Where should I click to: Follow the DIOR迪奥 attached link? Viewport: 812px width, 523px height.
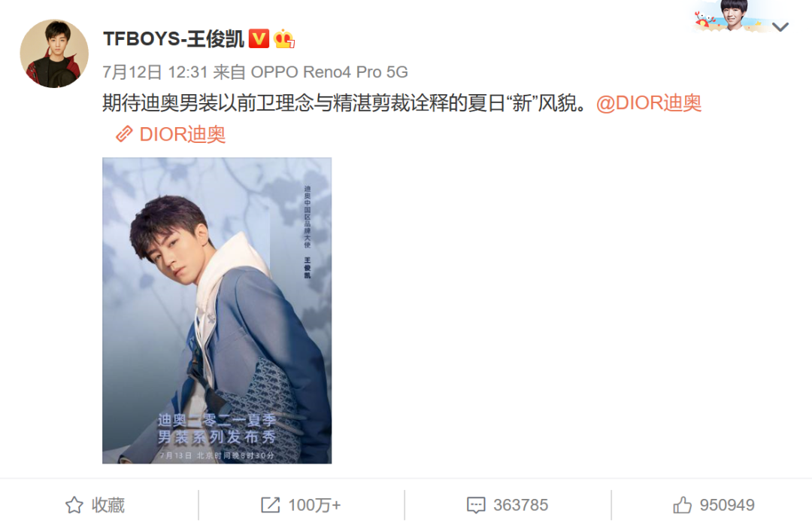[182, 134]
